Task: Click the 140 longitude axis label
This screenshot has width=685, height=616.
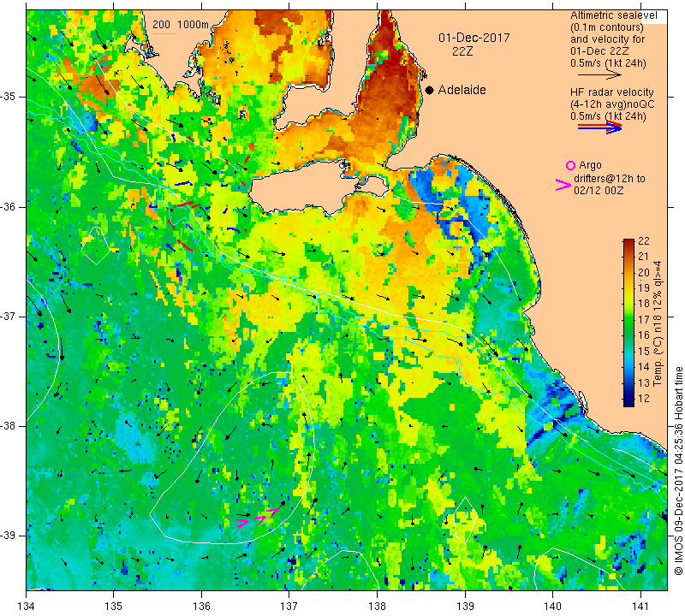Action: 552,607
